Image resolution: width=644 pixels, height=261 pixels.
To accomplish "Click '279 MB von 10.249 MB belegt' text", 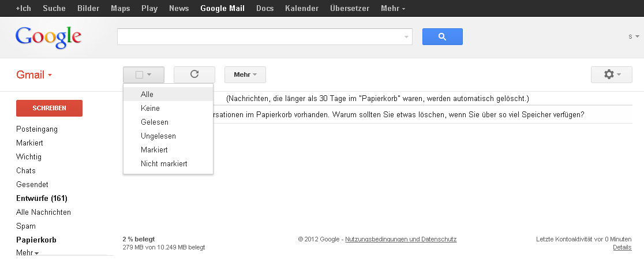I will click(164, 248).
